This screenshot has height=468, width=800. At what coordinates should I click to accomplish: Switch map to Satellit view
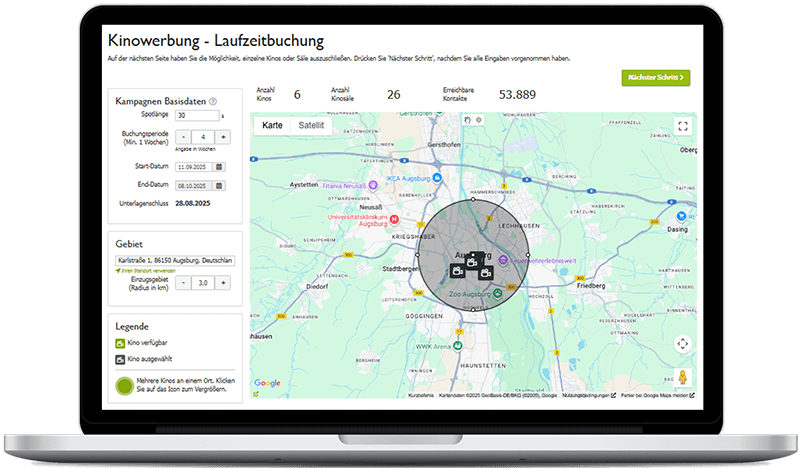(x=311, y=125)
